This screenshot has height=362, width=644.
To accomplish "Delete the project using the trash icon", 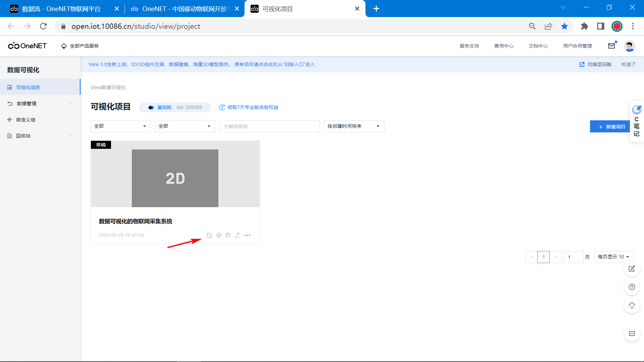I will [228, 235].
